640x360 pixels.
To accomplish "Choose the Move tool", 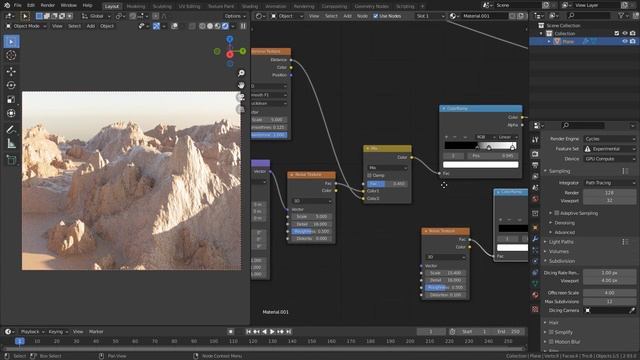I will (x=11, y=71).
